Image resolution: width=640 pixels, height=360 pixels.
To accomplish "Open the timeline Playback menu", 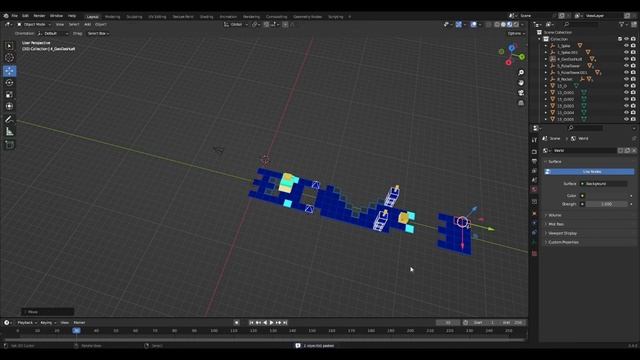I will (27, 323).
